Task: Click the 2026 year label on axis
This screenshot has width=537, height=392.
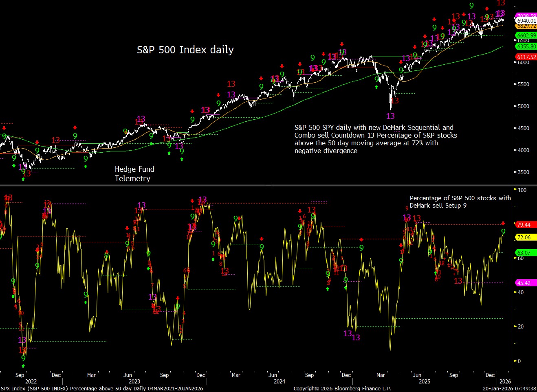Action: (505, 382)
